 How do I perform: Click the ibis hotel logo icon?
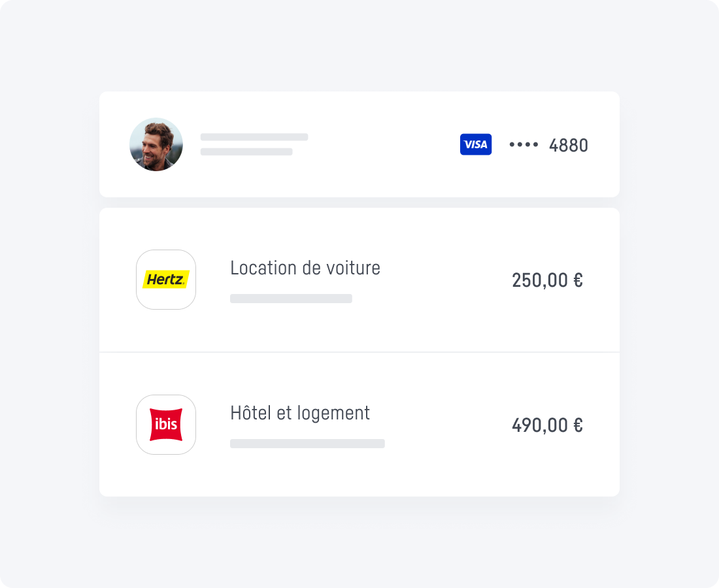click(x=166, y=425)
